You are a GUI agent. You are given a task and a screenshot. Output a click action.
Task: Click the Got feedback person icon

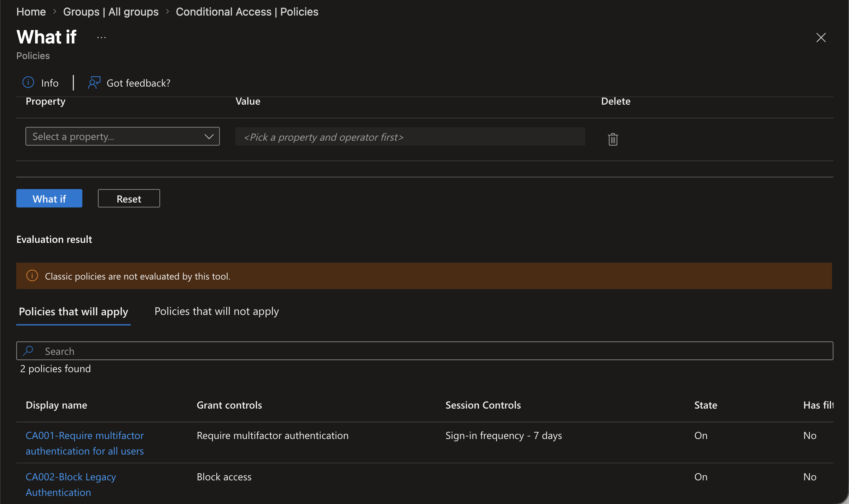click(94, 83)
